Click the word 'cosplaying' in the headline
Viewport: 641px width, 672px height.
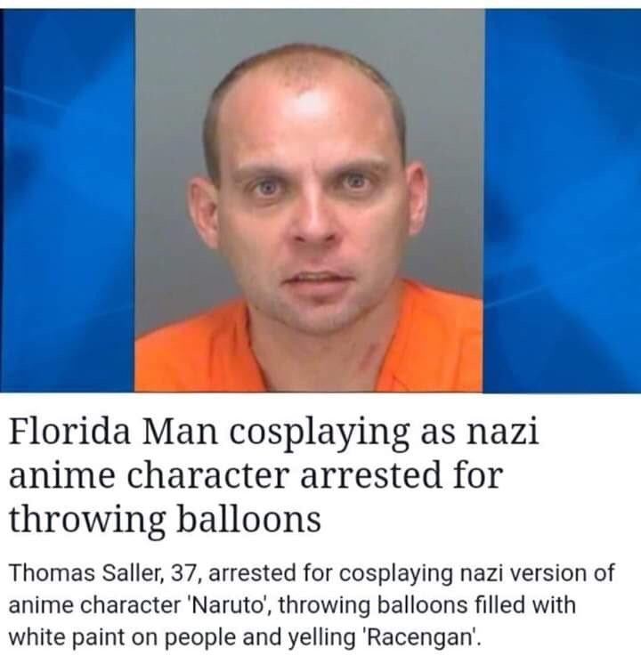[319, 433]
